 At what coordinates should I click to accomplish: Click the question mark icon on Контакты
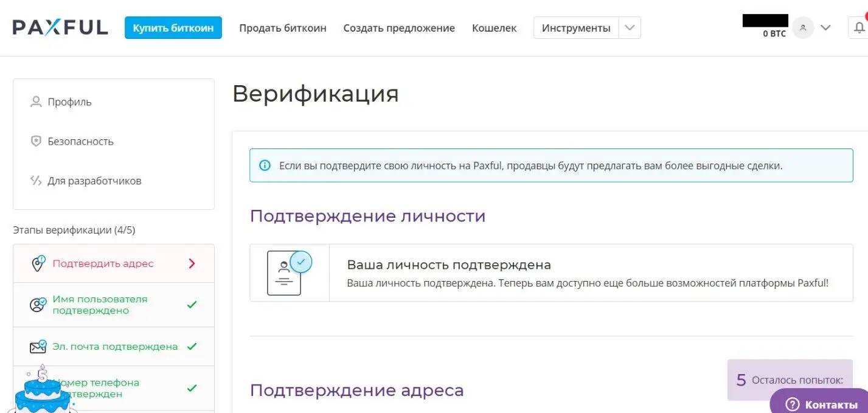(x=792, y=404)
